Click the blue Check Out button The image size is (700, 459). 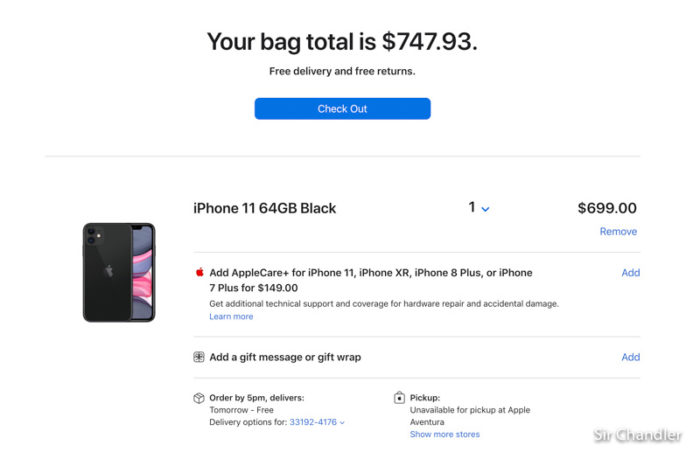342,108
